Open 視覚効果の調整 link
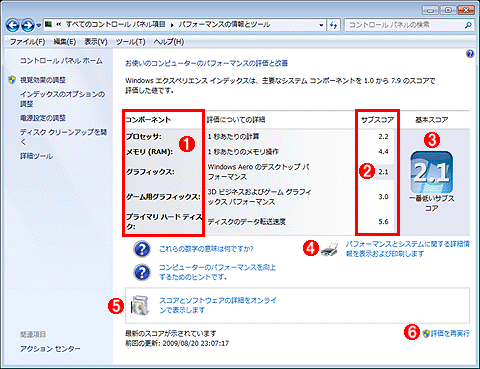This screenshot has height=369, width=480. tap(43, 80)
